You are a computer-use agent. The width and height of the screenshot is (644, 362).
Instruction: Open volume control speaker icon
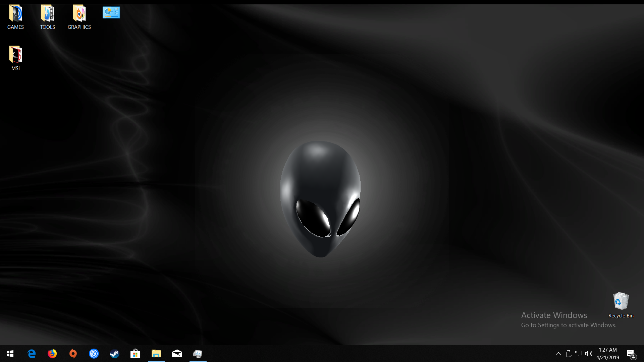[x=589, y=354]
